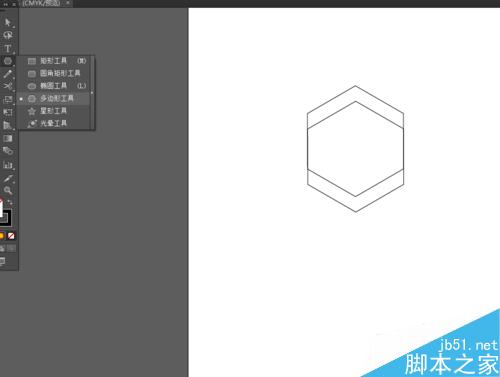
Task: Close the [CMYK/预览] document tab
Action: (68, 3)
